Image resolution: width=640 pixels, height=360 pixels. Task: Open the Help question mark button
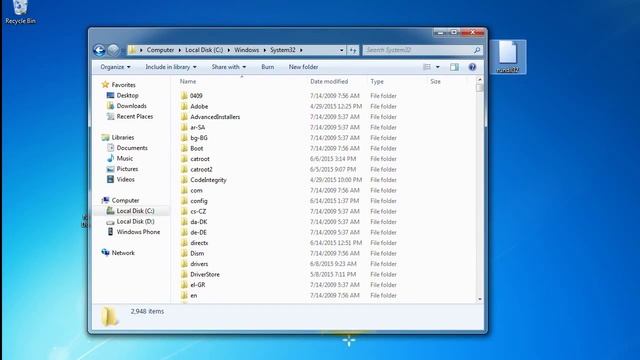pos(472,67)
